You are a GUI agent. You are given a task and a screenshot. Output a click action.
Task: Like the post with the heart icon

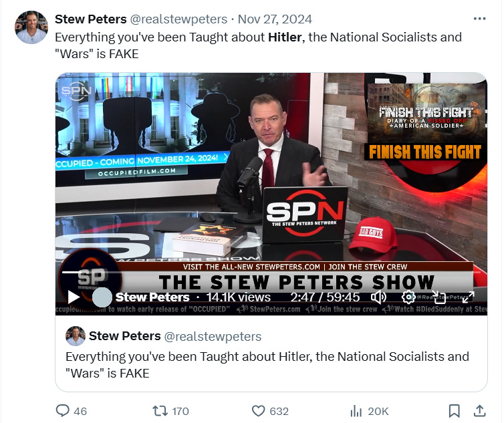point(258,411)
